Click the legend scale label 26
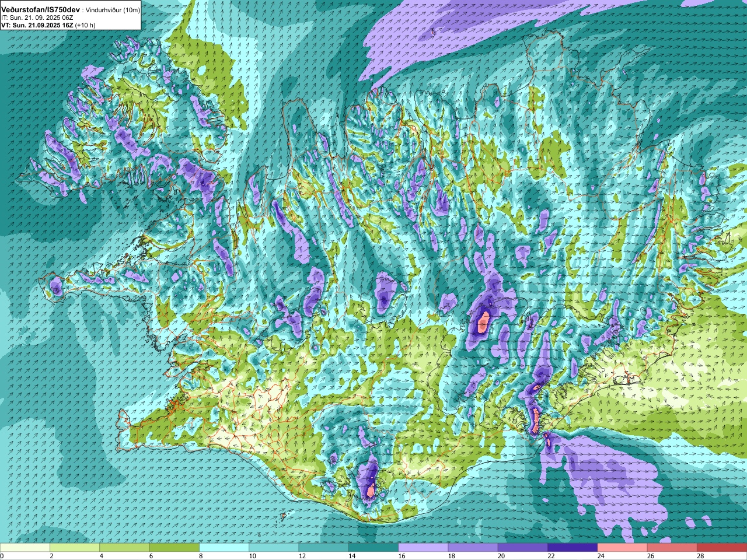 click(x=651, y=556)
